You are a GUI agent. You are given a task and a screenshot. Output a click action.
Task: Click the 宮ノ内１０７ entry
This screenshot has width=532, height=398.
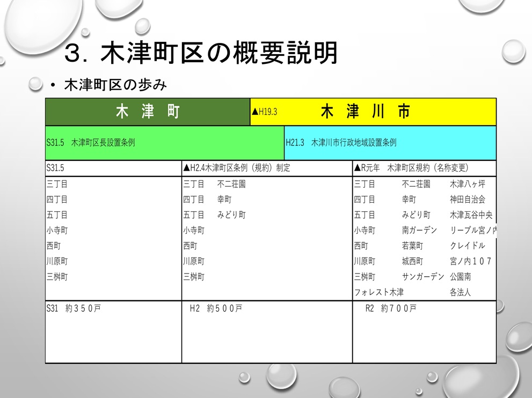(x=470, y=261)
